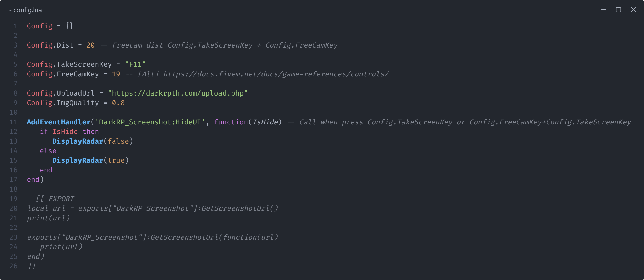Click line number 11 in gutter
The image size is (644, 280).
(13, 122)
